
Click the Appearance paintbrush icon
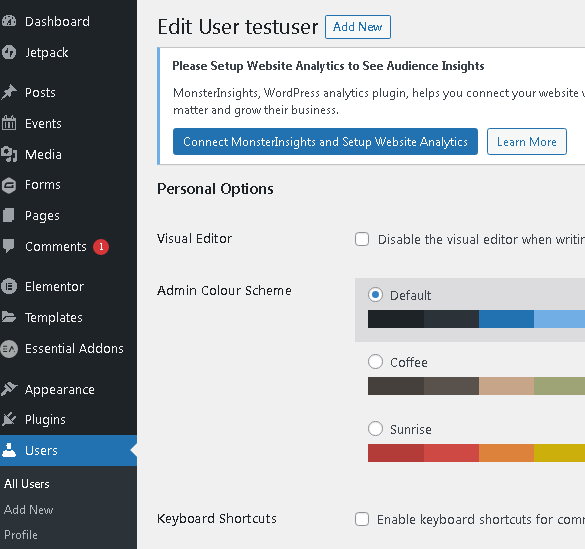click(9, 389)
